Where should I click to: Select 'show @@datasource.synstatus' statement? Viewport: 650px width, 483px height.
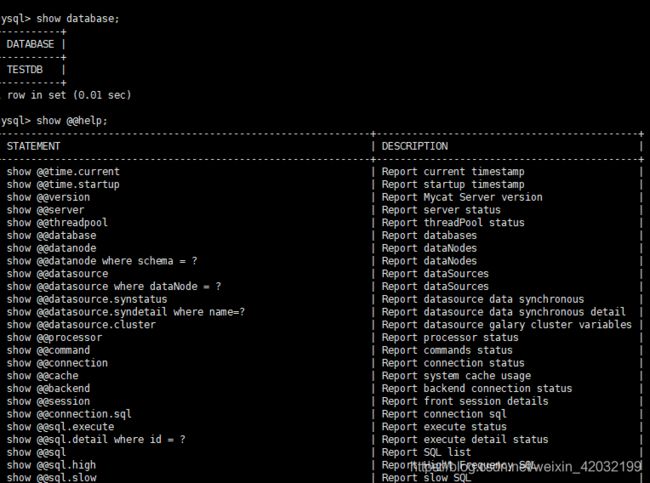click(x=87, y=299)
